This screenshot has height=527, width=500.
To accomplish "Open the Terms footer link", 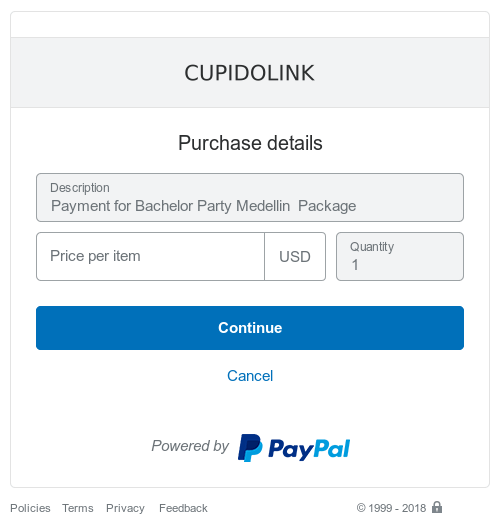I will pos(78,508).
